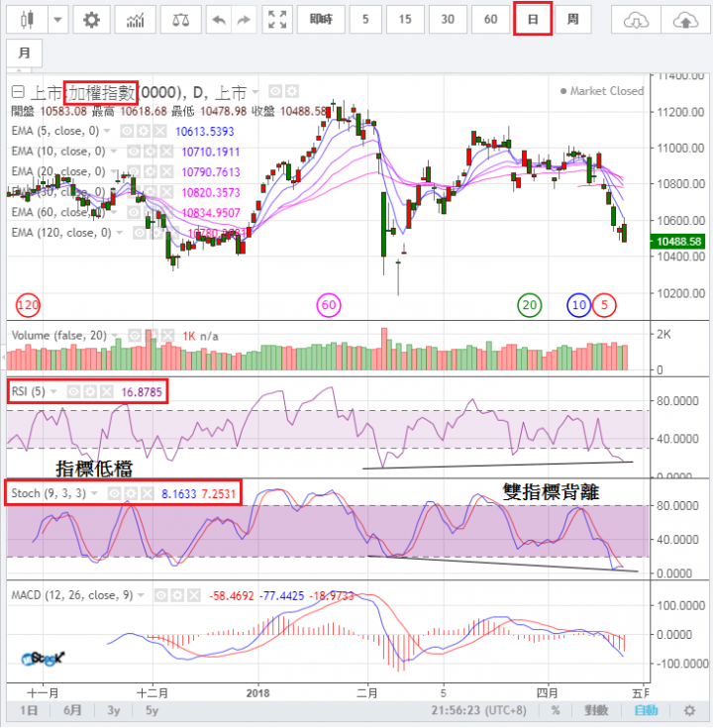Switch to the 5-minute interval

(365, 20)
